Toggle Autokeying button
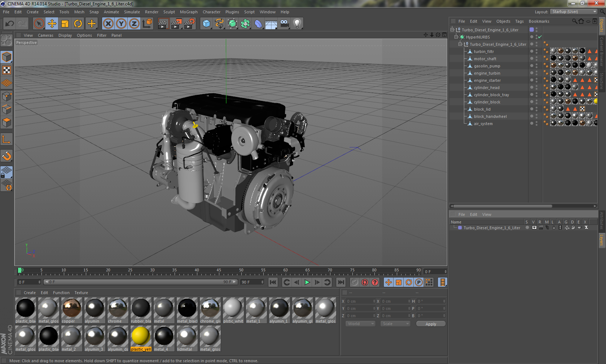 (365, 282)
